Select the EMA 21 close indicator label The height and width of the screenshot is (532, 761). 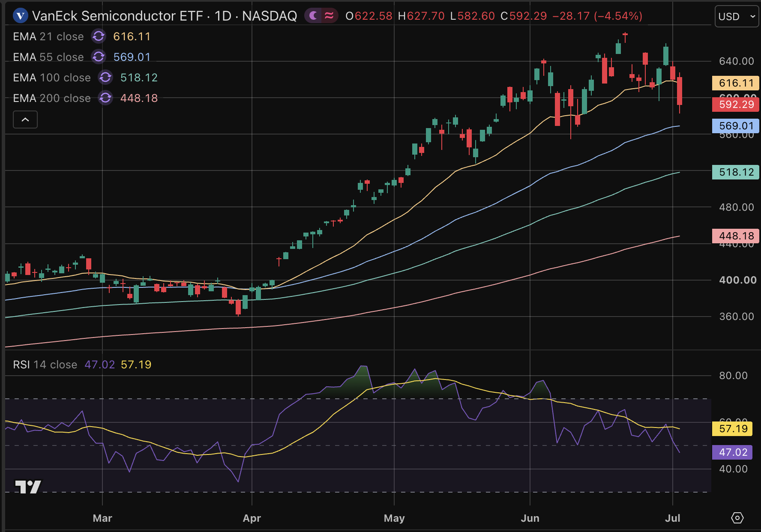click(48, 36)
